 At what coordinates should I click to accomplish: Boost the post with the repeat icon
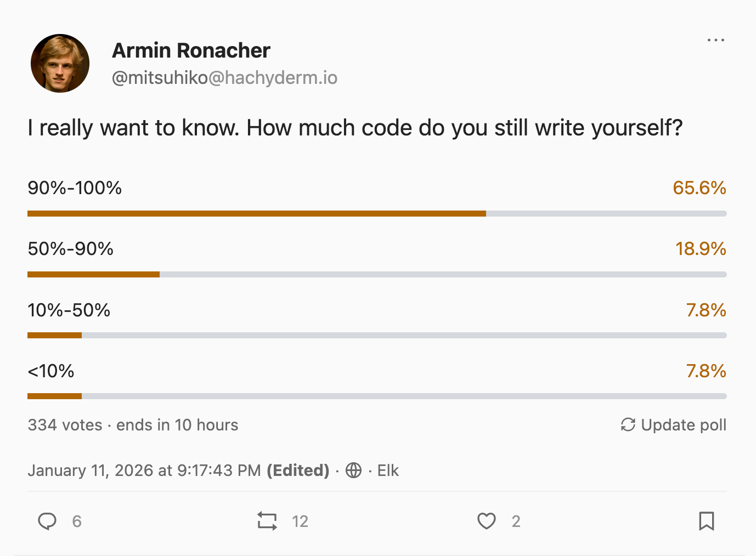267,521
